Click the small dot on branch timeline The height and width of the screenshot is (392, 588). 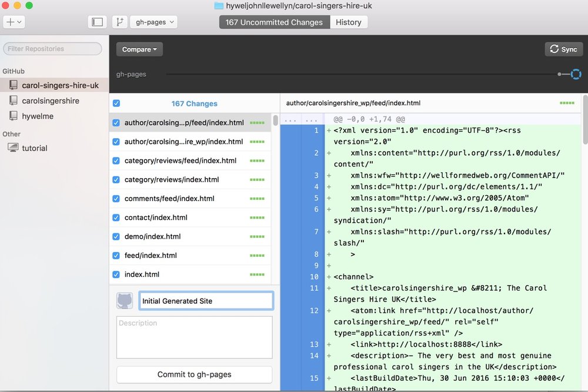pos(560,74)
